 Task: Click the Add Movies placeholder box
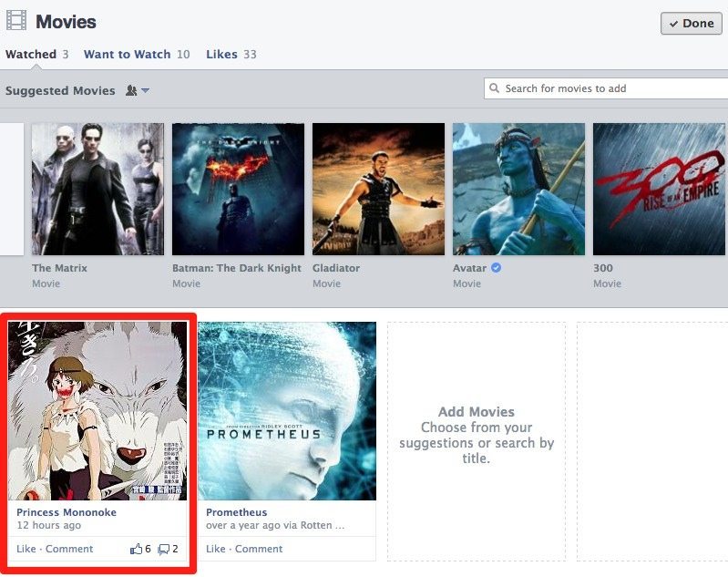pos(477,441)
